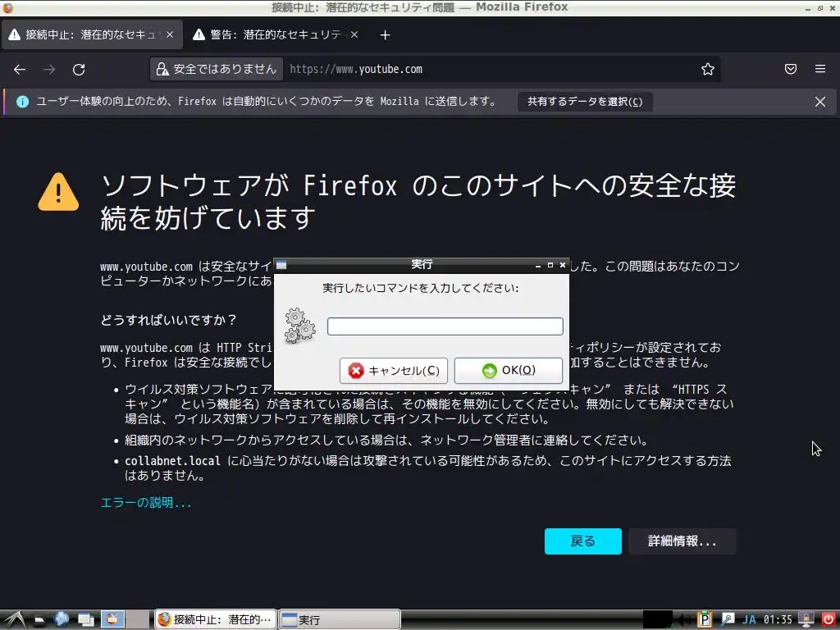
Task: Click the forward navigation arrow
Action: pyautogui.click(x=49, y=69)
